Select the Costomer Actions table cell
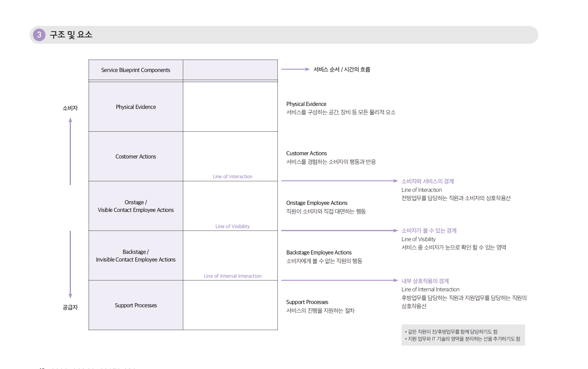The height and width of the screenshot is (369, 588). click(x=136, y=156)
